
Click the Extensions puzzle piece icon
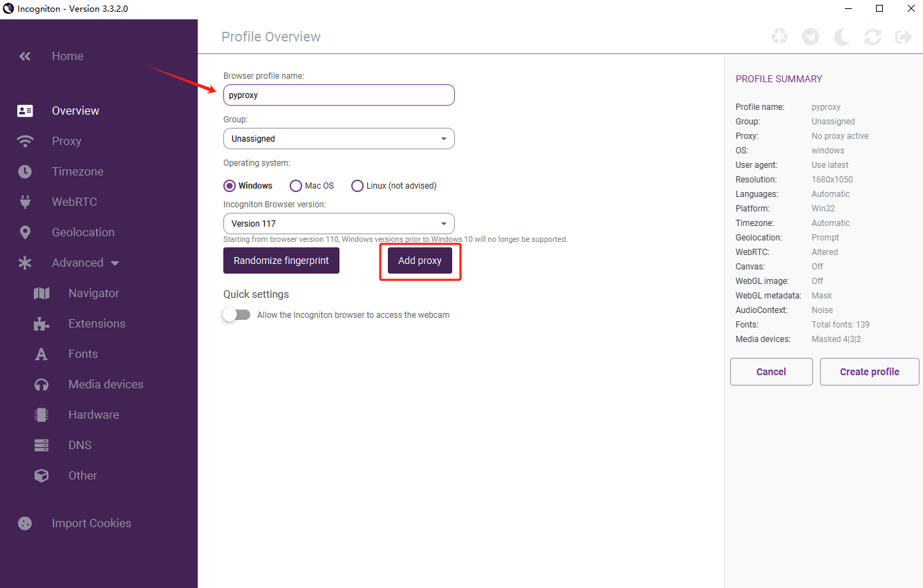click(41, 323)
